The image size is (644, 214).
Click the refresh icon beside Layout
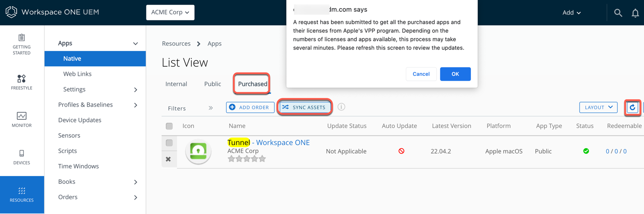point(632,107)
